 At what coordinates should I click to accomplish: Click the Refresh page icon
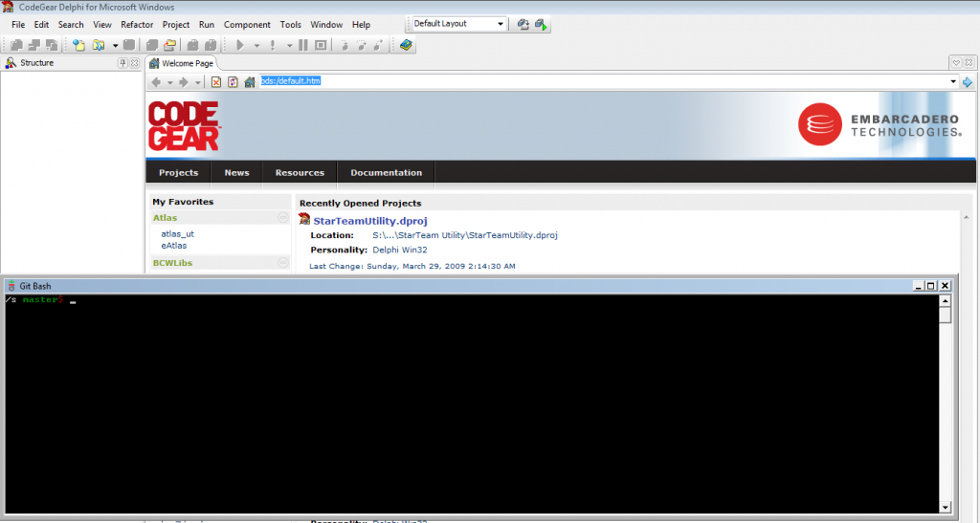234,82
